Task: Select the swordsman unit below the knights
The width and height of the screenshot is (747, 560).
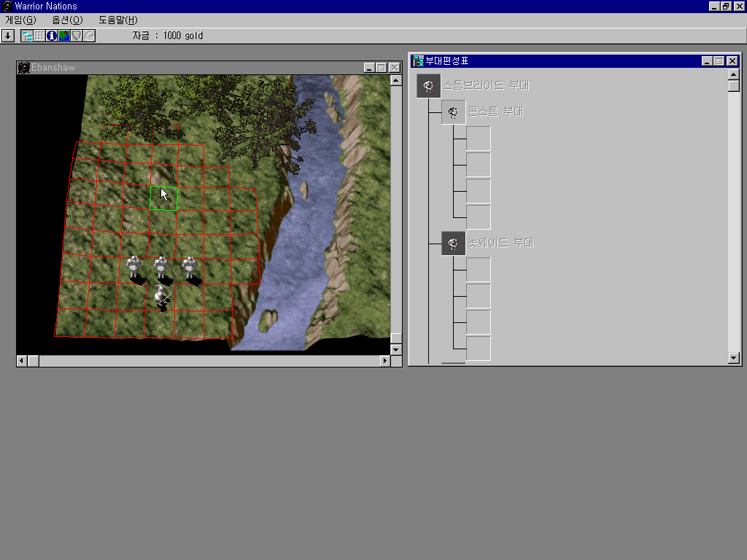Action: [x=162, y=297]
